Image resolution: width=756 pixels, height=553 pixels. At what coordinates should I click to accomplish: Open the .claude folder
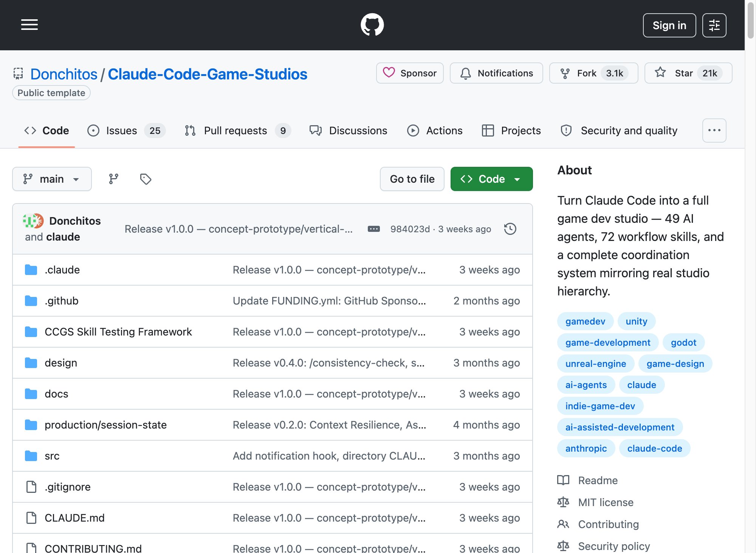[62, 270]
